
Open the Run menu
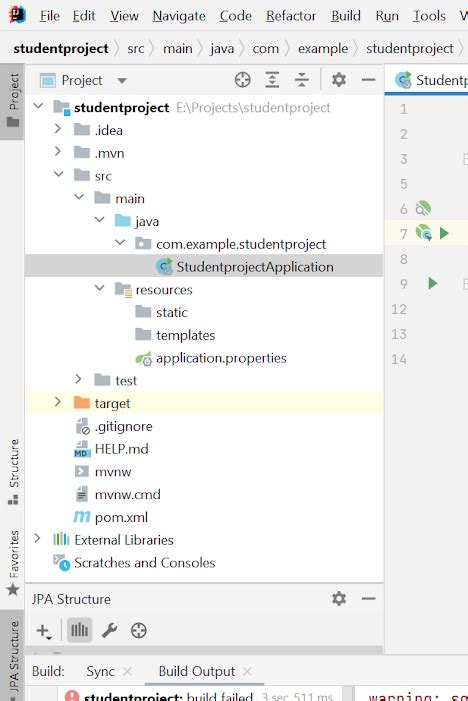pos(387,16)
